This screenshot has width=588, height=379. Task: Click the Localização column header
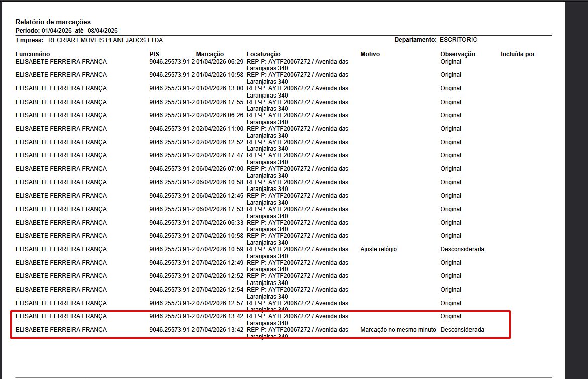(x=263, y=54)
